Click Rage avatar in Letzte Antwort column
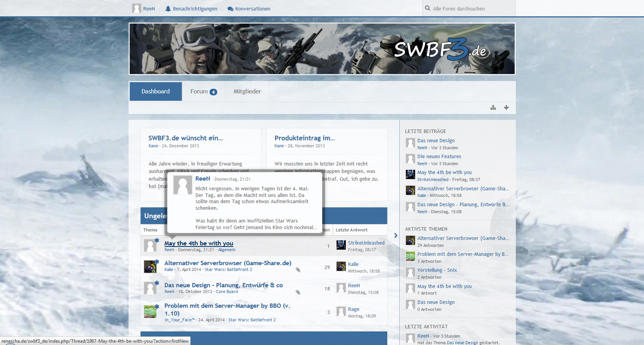 341,311
